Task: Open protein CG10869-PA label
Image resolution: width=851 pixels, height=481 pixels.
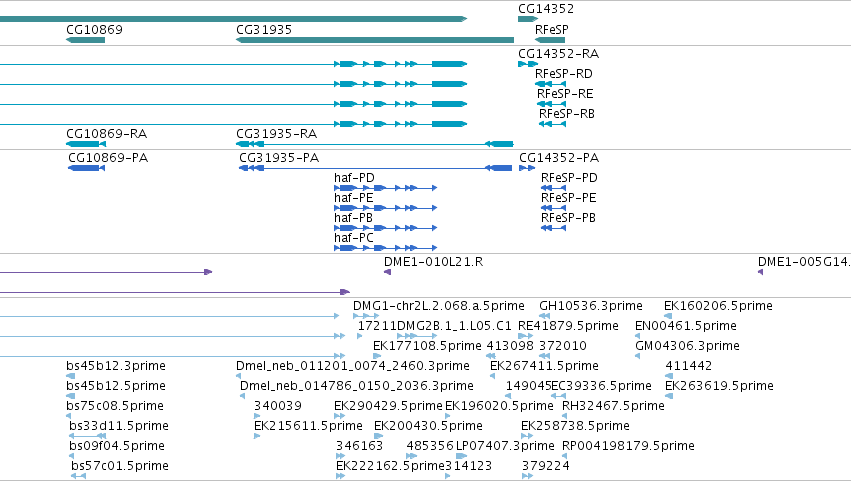Action: [x=108, y=158]
